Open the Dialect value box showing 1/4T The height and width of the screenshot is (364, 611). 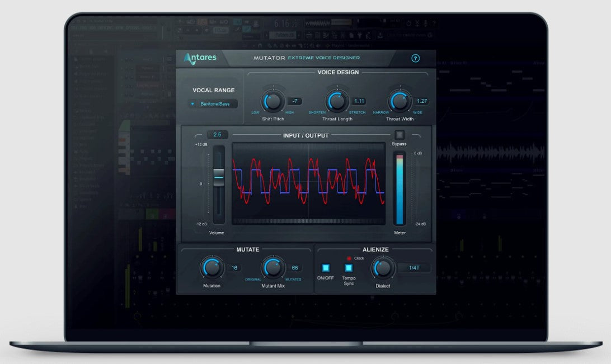coord(414,268)
